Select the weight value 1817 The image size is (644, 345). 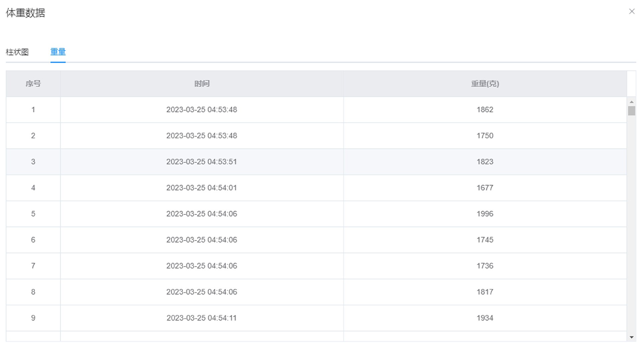coord(485,292)
